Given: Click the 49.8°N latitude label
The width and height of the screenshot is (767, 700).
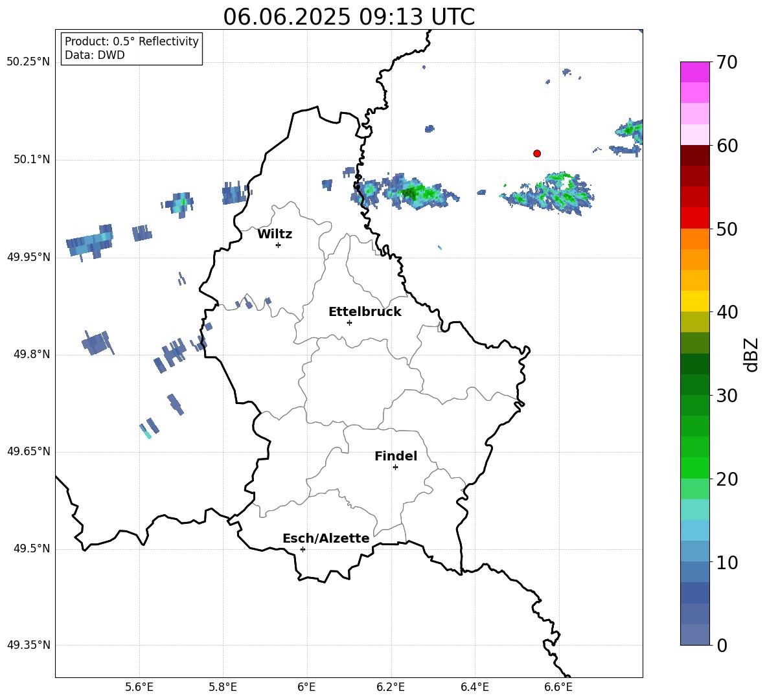Looking at the screenshot, I should coord(32,354).
